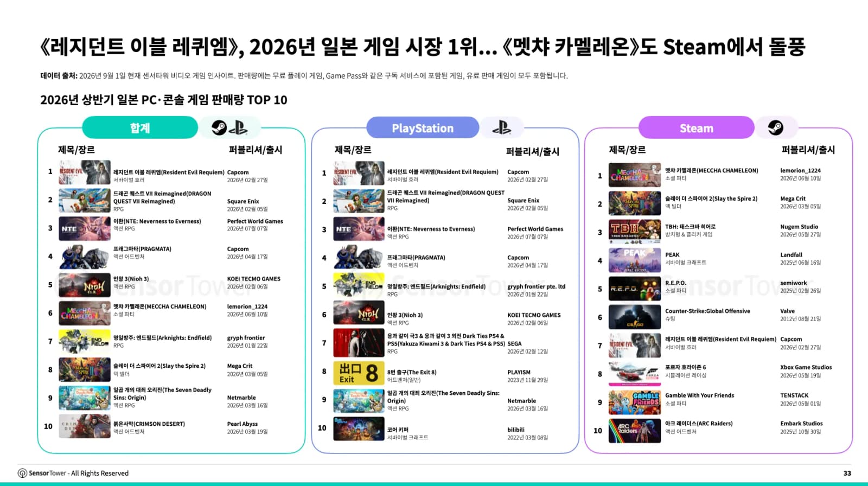This screenshot has width=868, height=486.
Task: Click the page number 33
Action: point(847,473)
